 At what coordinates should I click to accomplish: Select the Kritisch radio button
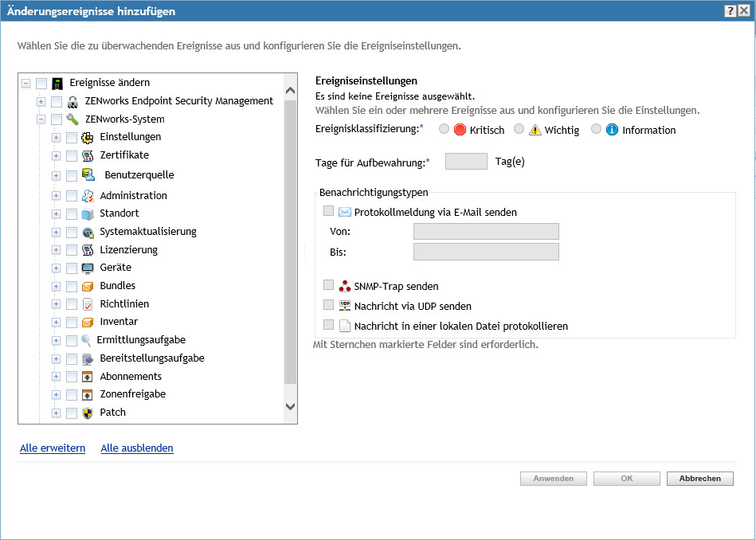coord(444,129)
